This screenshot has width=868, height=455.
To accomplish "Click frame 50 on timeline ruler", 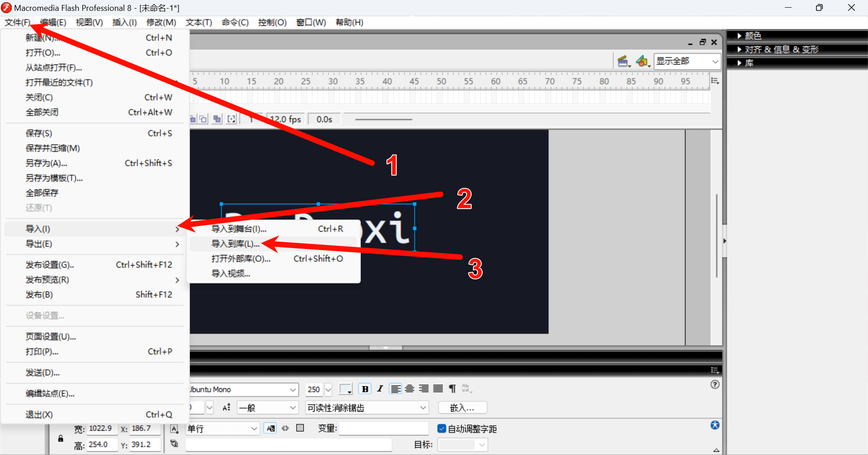I will pyautogui.click(x=441, y=81).
